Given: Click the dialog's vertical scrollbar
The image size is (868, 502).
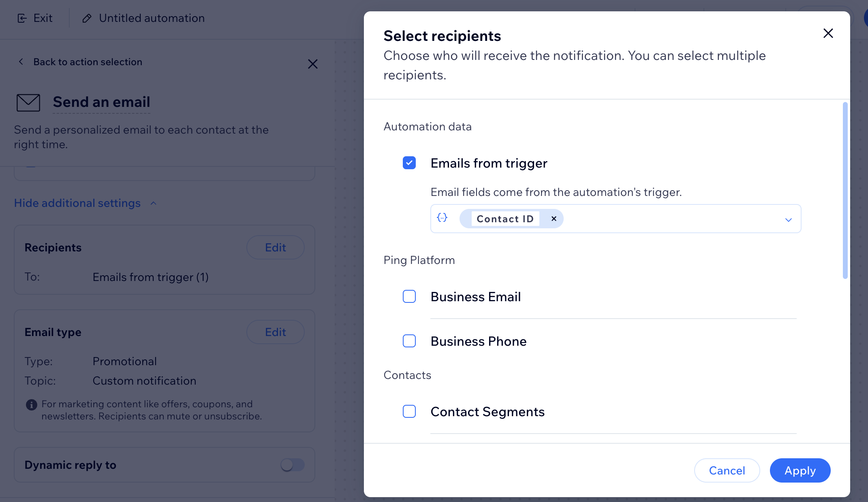Looking at the screenshot, I should [x=845, y=190].
